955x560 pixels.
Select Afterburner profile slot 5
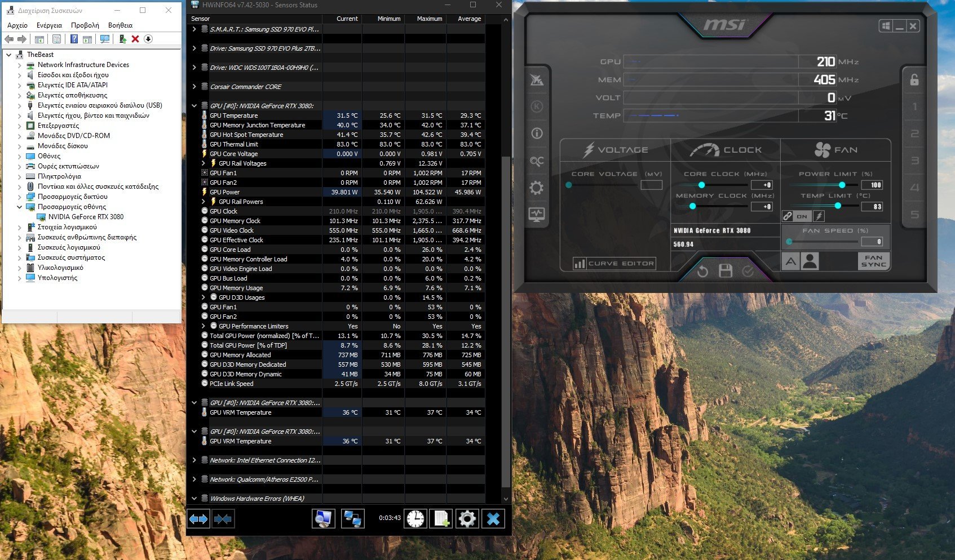(914, 215)
